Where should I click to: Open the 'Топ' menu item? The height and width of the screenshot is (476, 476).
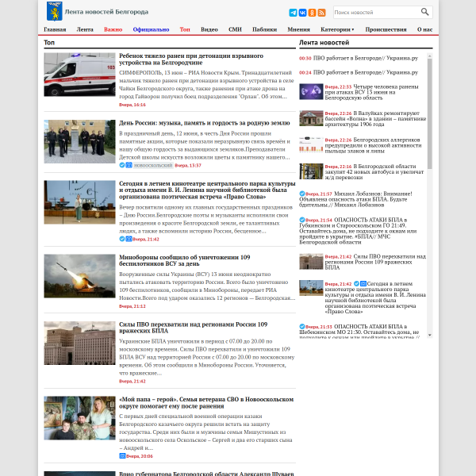point(185,29)
